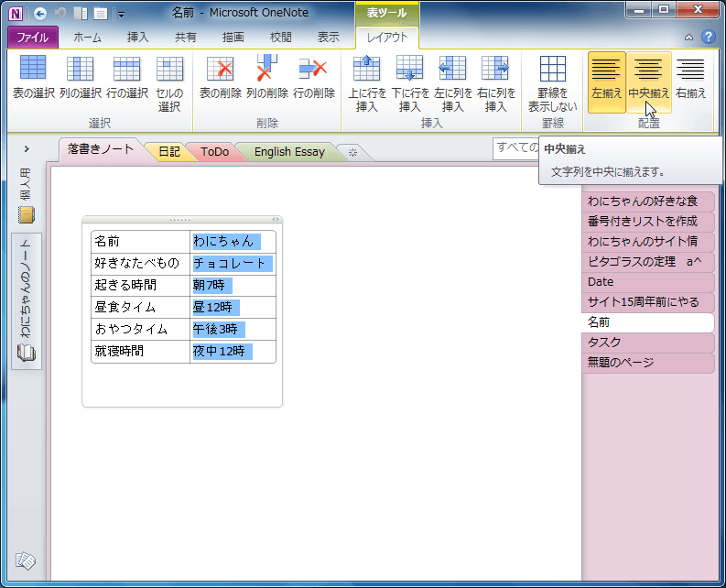Open page 番号付きリストを作成

(647, 221)
